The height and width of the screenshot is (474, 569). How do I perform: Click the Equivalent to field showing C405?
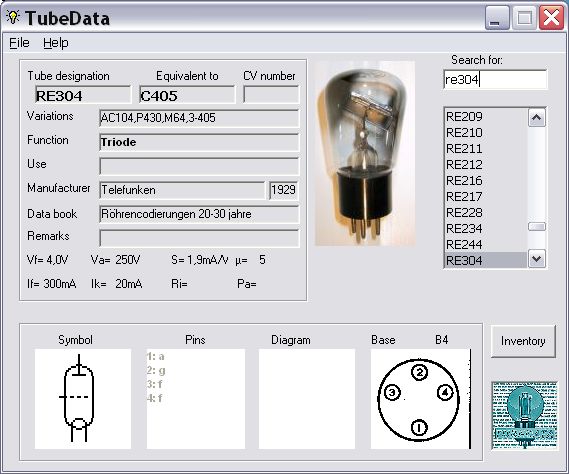[x=187, y=95]
